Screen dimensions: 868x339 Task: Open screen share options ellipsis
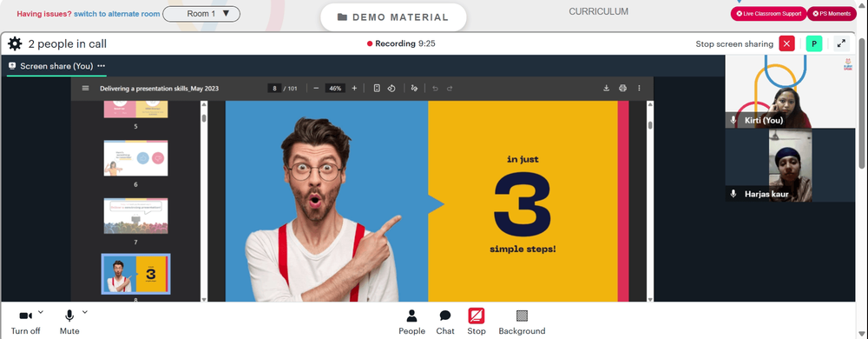102,66
